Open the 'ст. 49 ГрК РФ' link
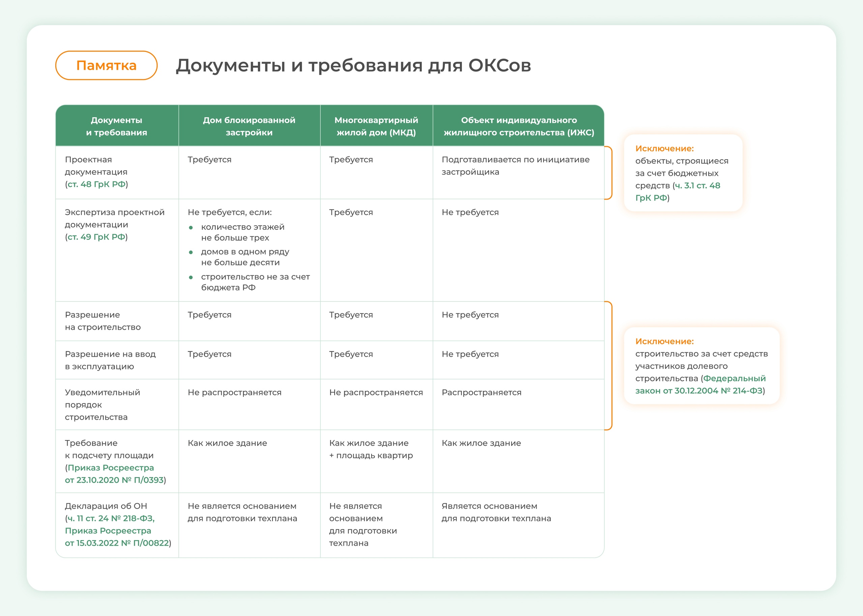 [96, 237]
